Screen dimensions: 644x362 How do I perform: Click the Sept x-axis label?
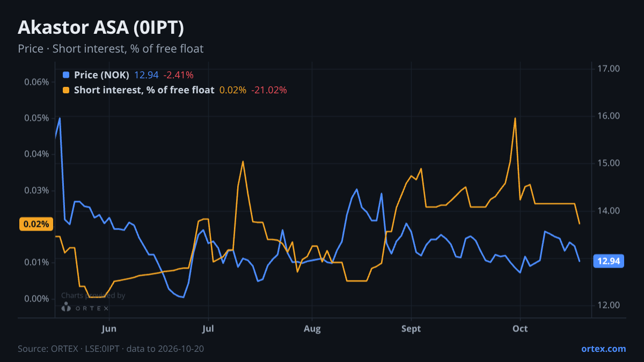[411, 328]
